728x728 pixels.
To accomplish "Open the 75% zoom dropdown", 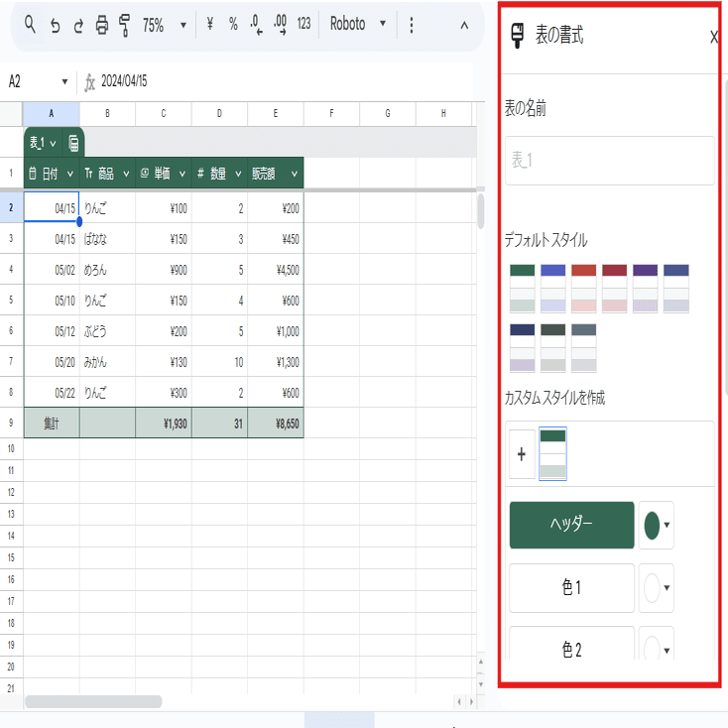I will (x=164, y=25).
